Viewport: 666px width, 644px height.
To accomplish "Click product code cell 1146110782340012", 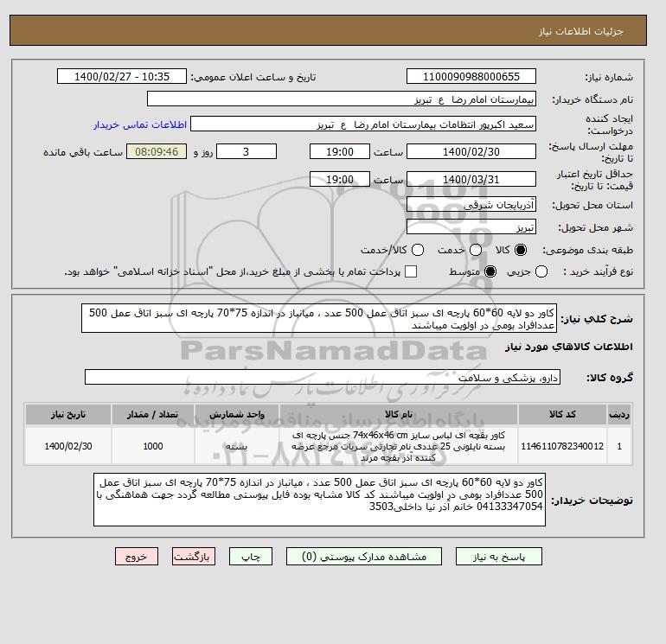I will coord(562,446).
